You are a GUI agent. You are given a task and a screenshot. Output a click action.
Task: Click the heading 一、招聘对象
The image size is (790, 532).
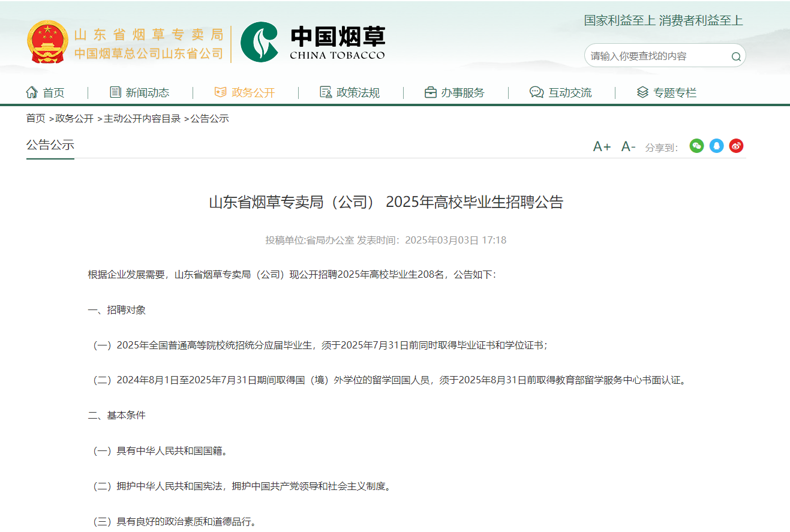coord(117,310)
